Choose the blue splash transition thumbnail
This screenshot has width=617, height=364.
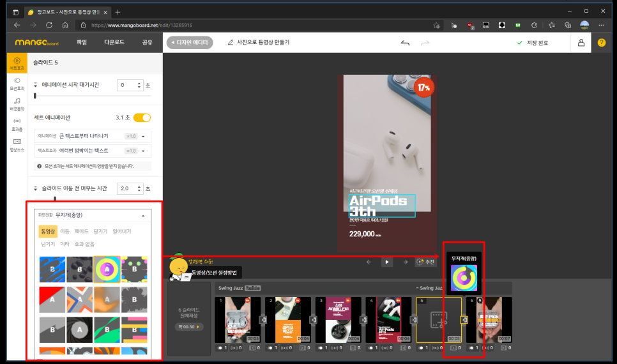52,269
